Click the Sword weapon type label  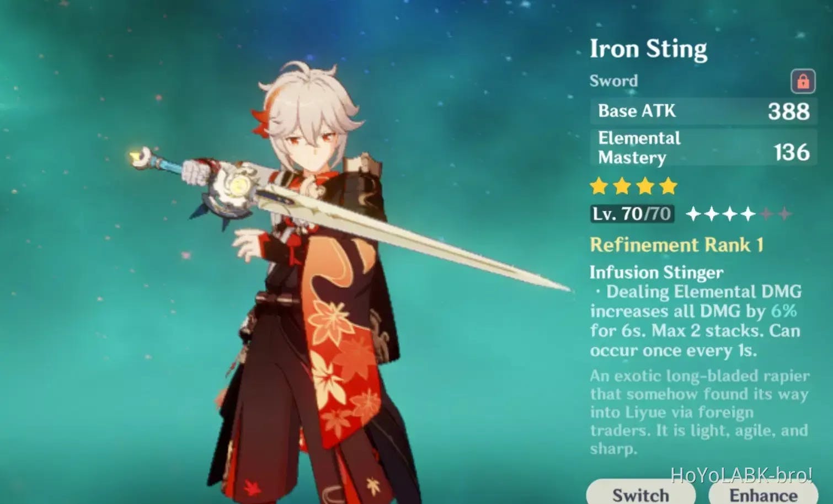tap(613, 81)
